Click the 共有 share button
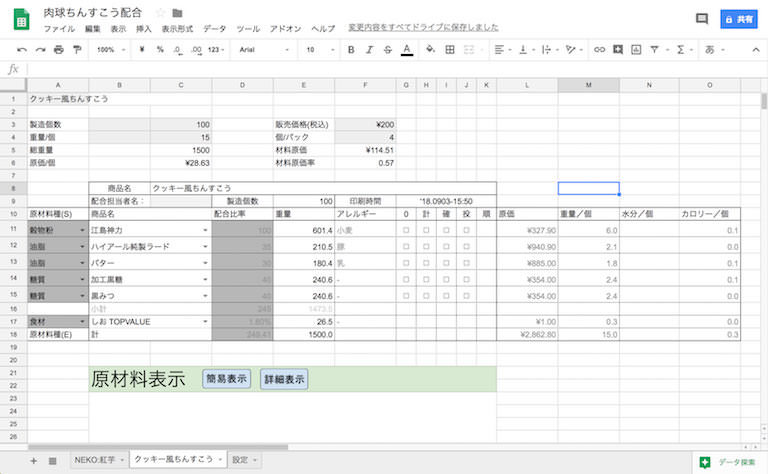The image size is (768, 474). pos(740,19)
